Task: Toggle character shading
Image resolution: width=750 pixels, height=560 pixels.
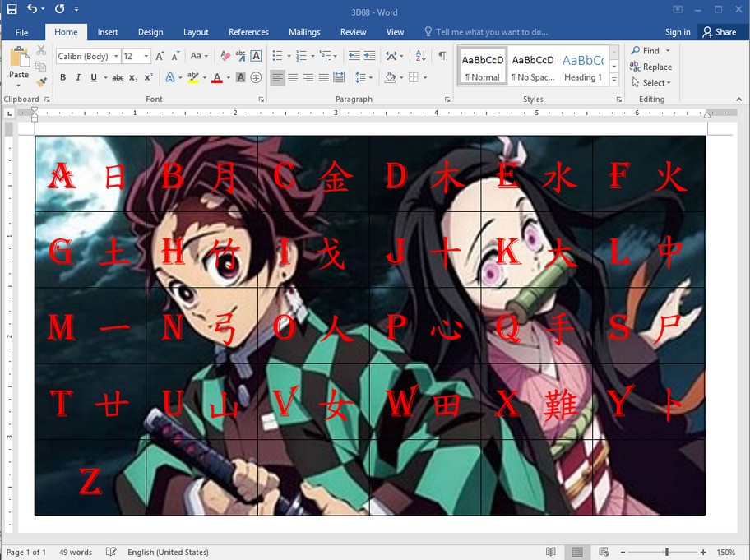Action: pos(241,77)
